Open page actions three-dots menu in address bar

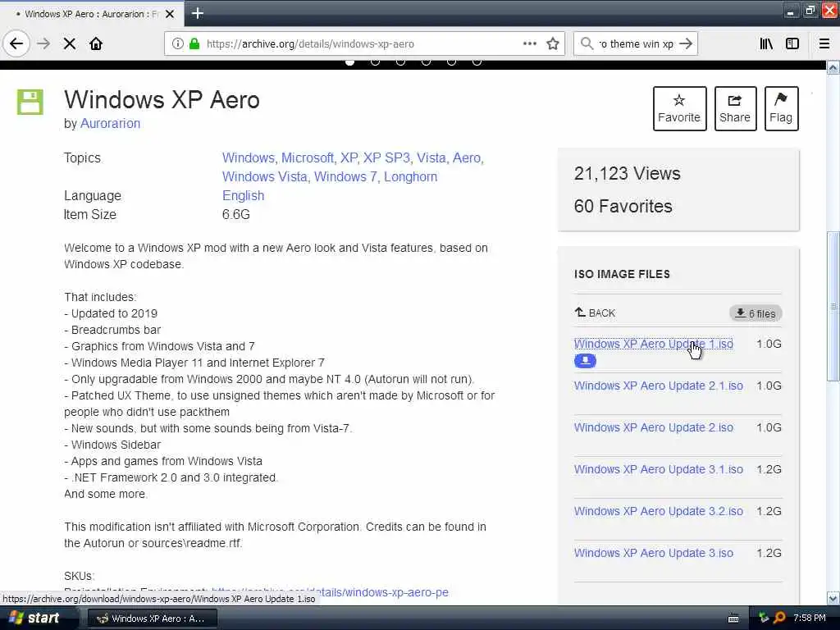pyautogui.click(x=529, y=43)
